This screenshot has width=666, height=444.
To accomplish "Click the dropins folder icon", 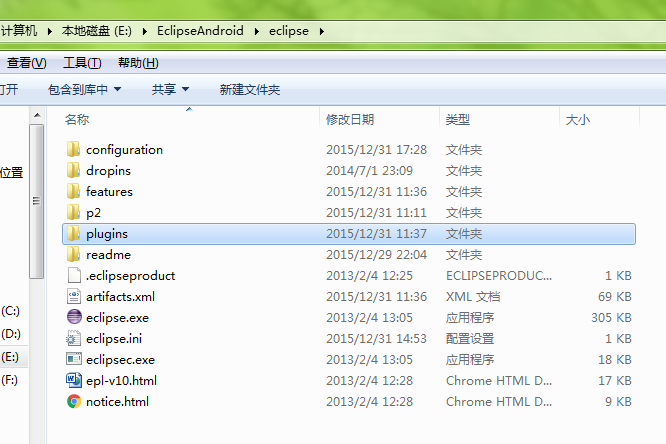I will tap(73, 170).
